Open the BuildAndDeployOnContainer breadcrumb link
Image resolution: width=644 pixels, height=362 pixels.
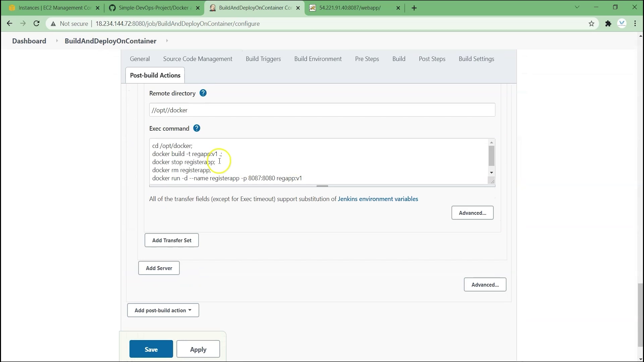tap(110, 41)
